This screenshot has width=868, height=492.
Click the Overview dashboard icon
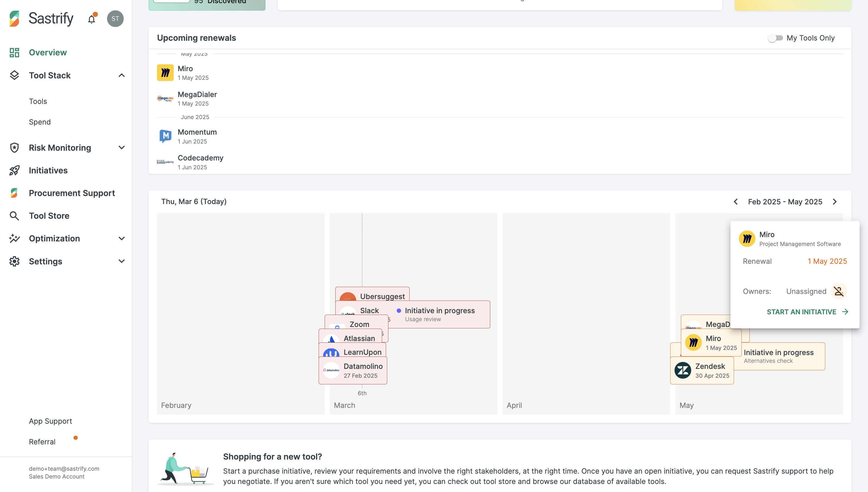pyautogui.click(x=14, y=52)
